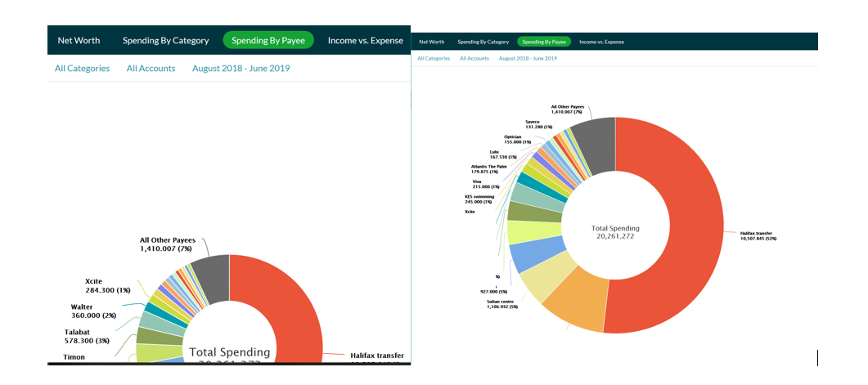
Task: Click gray All Other Payees segment, left chart
Action: tap(214, 280)
